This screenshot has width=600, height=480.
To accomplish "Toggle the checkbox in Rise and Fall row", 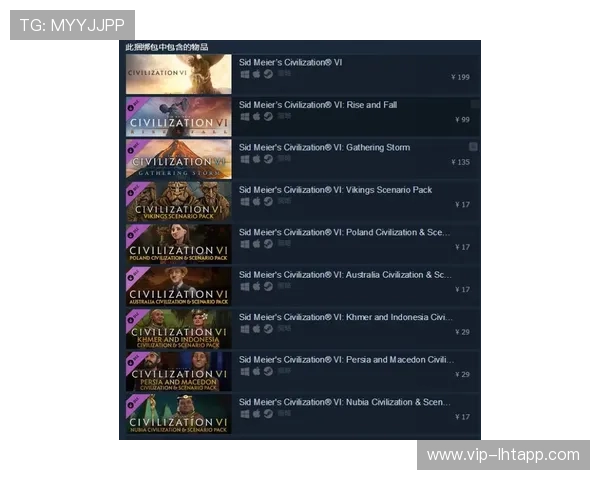I will tap(474, 104).
